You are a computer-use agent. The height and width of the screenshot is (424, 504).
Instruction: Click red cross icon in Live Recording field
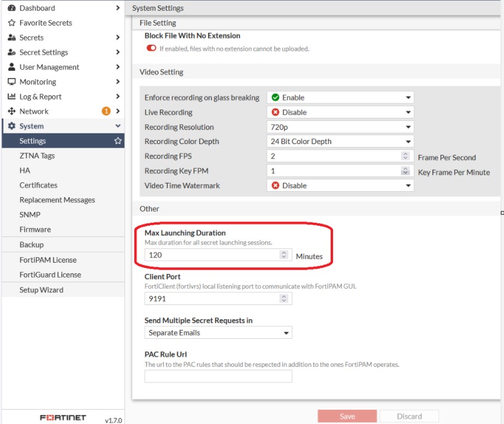[275, 112]
